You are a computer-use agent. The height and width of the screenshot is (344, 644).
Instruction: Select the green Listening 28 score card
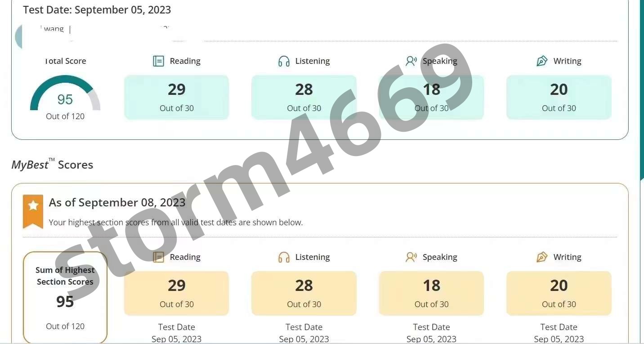point(304,97)
